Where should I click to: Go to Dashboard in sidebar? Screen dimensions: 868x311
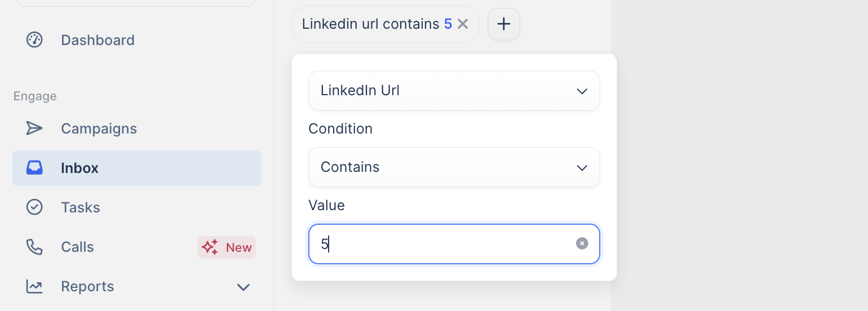point(98,40)
